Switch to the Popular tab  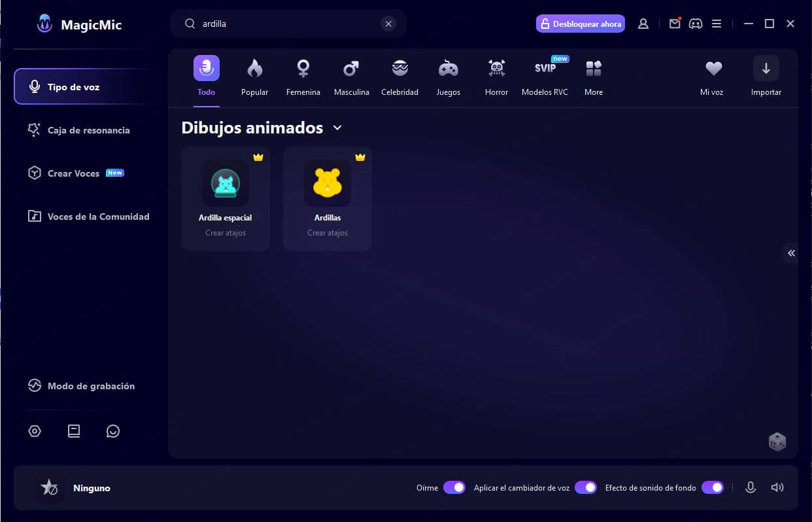(x=254, y=75)
